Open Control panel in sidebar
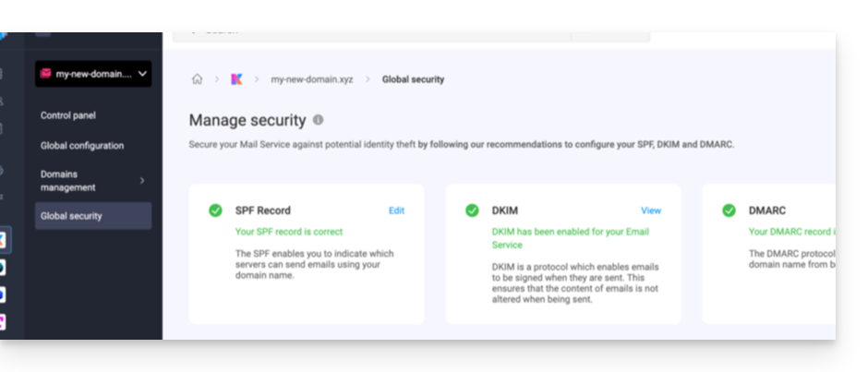The width and height of the screenshot is (868, 372). pyautogui.click(x=68, y=115)
